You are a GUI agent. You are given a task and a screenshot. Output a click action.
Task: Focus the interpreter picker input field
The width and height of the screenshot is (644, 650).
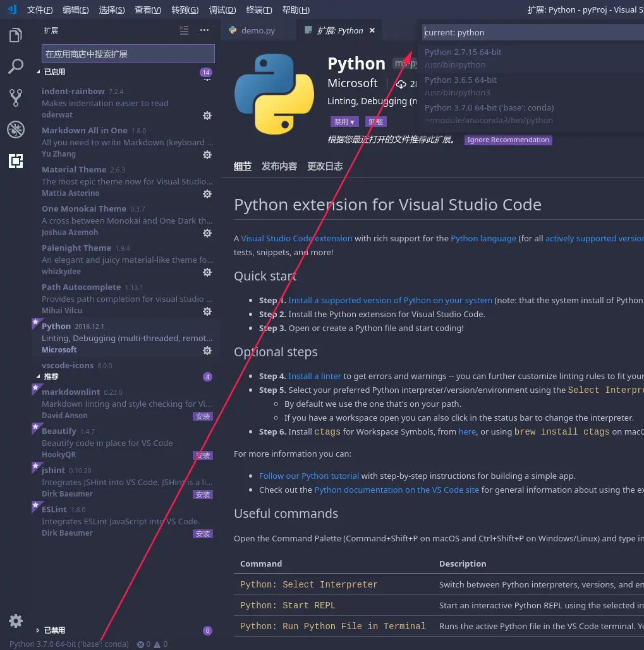(533, 32)
